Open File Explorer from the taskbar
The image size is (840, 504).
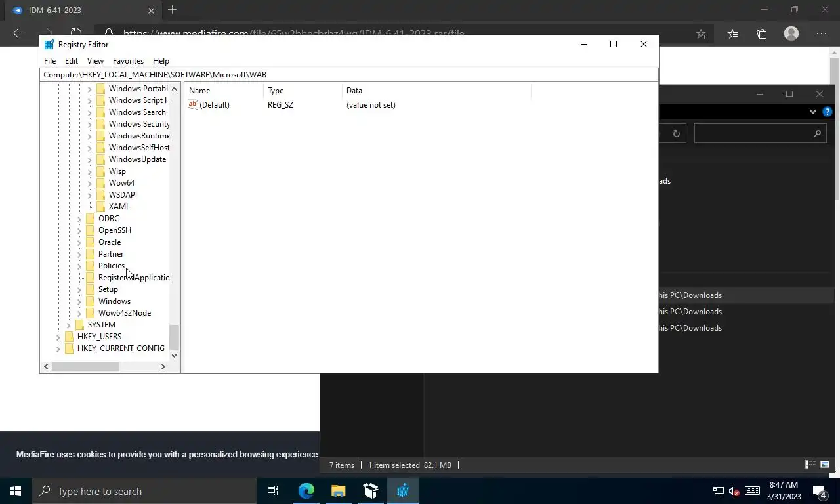point(339,491)
